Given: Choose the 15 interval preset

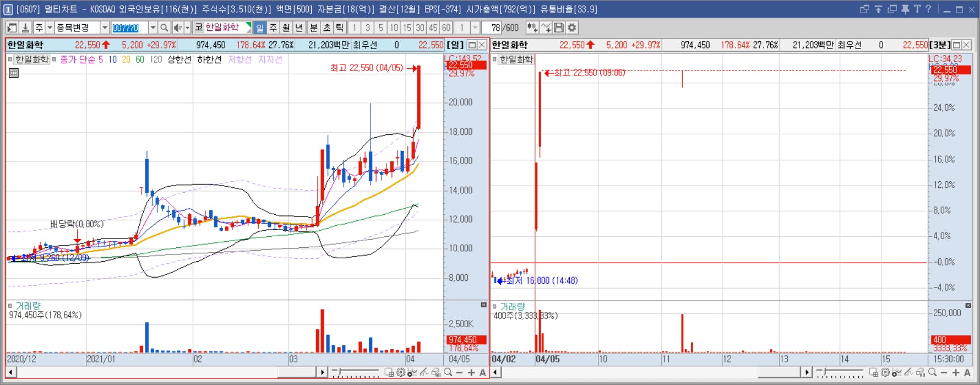Looking at the screenshot, I should [407, 28].
